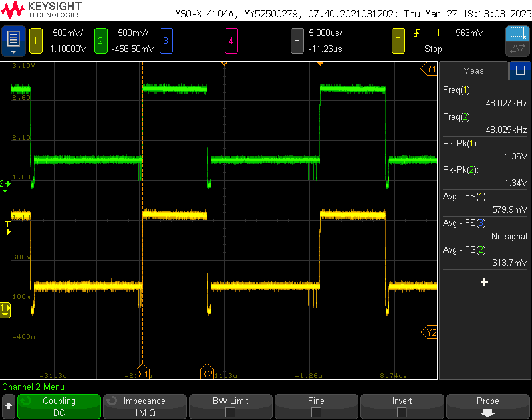Click the hollow time reference triangle marker
The image size is (532, 420).
click(224, 64)
